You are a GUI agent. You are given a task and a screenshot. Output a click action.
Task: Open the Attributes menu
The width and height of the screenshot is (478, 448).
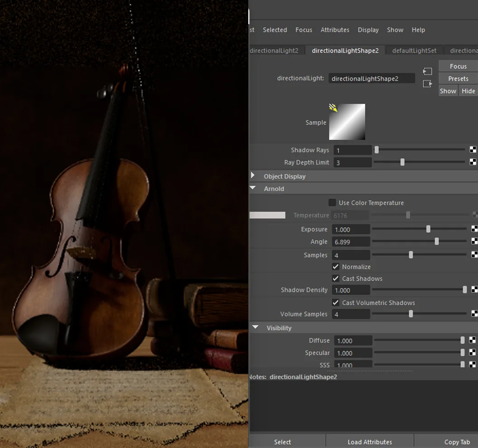(335, 30)
